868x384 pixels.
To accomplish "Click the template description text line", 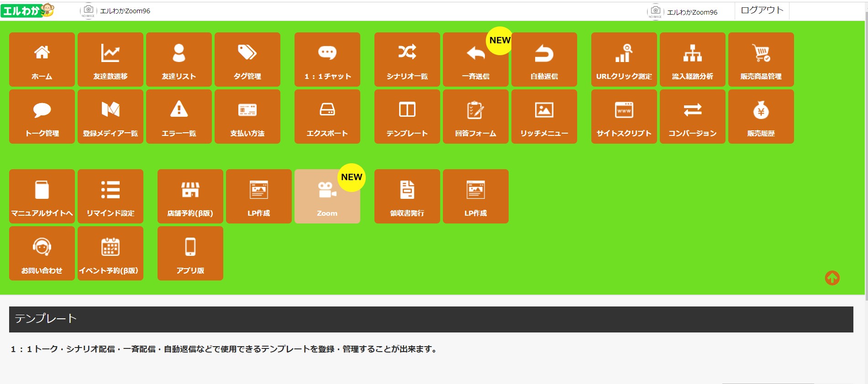I will tap(224, 349).
